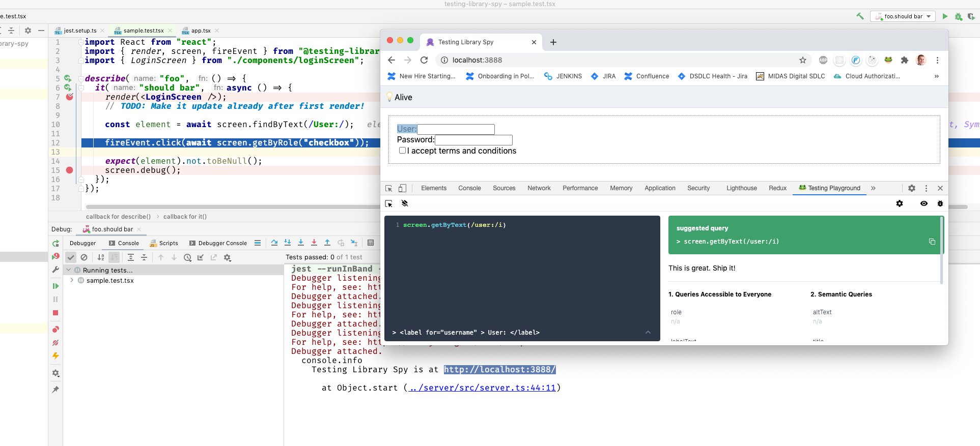Open the DevTools settings gear
980x446 pixels.
pyautogui.click(x=912, y=188)
